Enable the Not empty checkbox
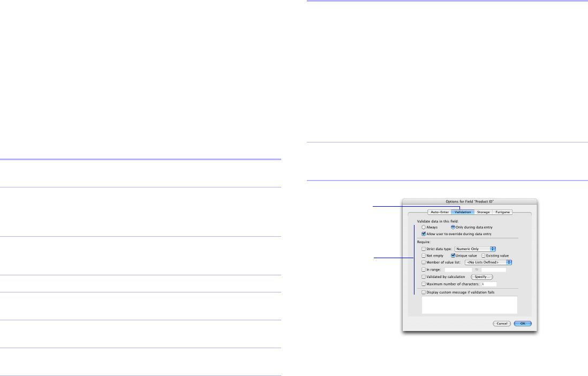This screenshot has height=376, width=588. [424, 255]
